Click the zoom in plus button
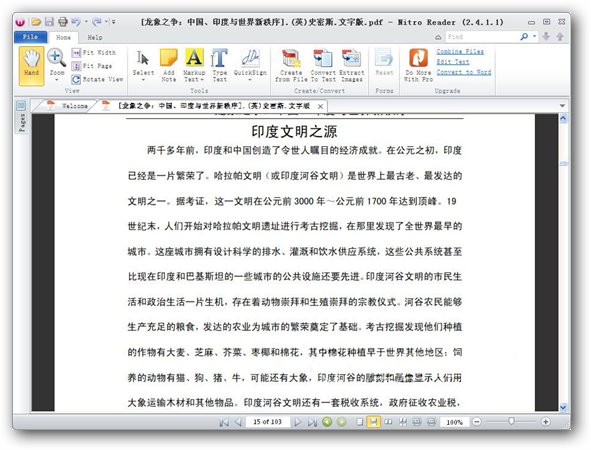 [x=545, y=422]
